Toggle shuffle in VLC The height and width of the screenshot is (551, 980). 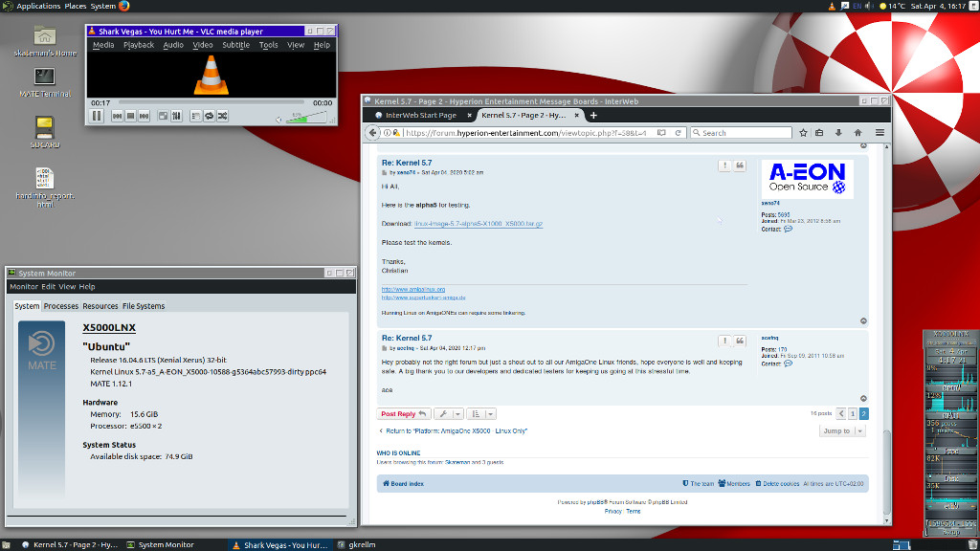pyautogui.click(x=223, y=116)
